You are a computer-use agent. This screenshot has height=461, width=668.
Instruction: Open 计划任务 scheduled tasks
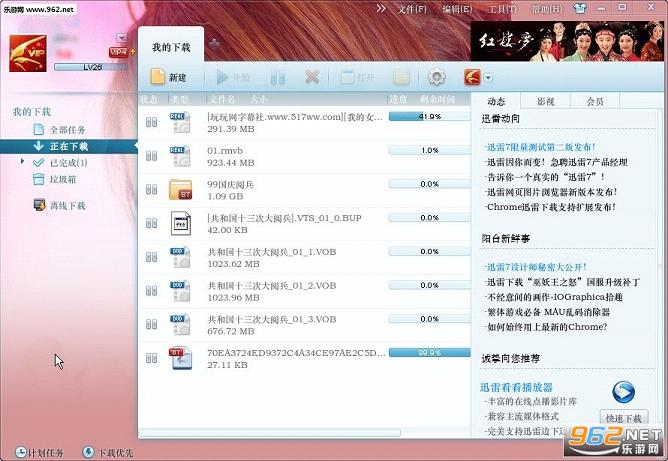pos(39,452)
